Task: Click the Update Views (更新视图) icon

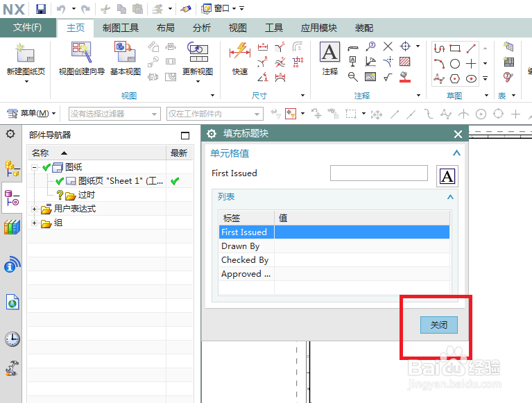Action: pos(198,53)
